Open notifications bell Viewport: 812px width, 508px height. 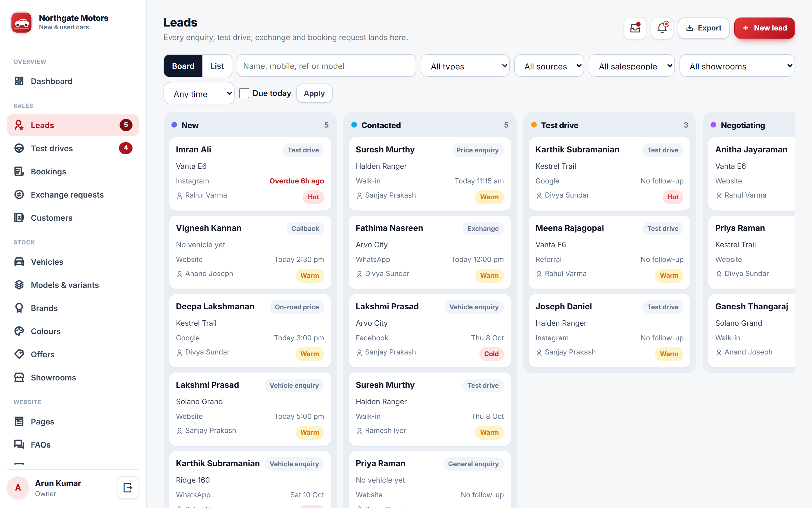662,28
